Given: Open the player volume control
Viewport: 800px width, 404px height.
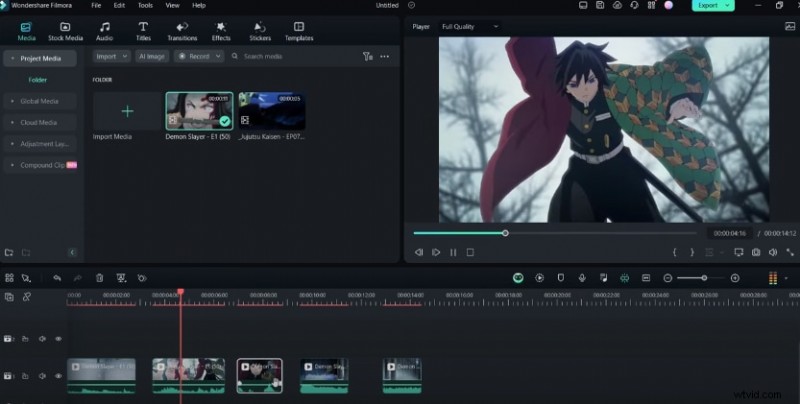Looking at the screenshot, I should (773, 252).
